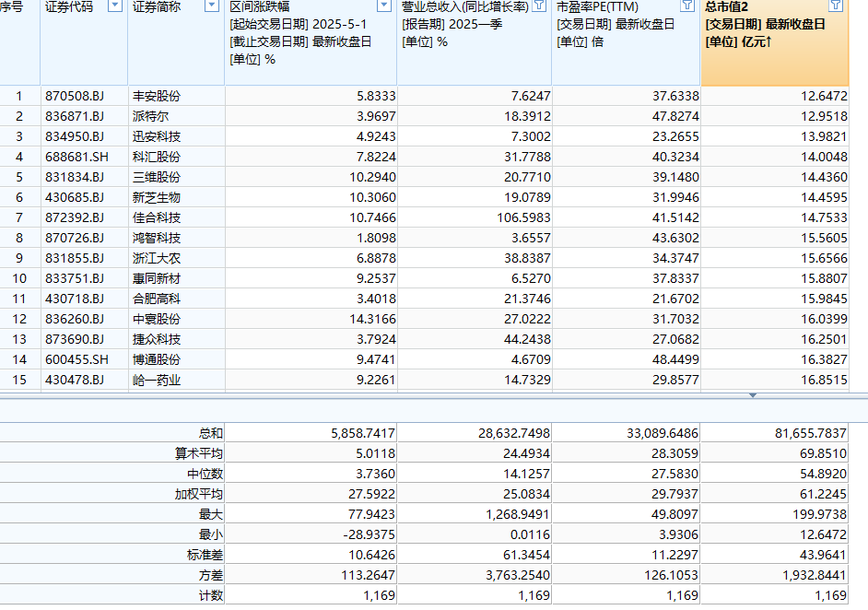Click stock name 派特尔
The width and height of the screenshot is (868, 610).
150,116
